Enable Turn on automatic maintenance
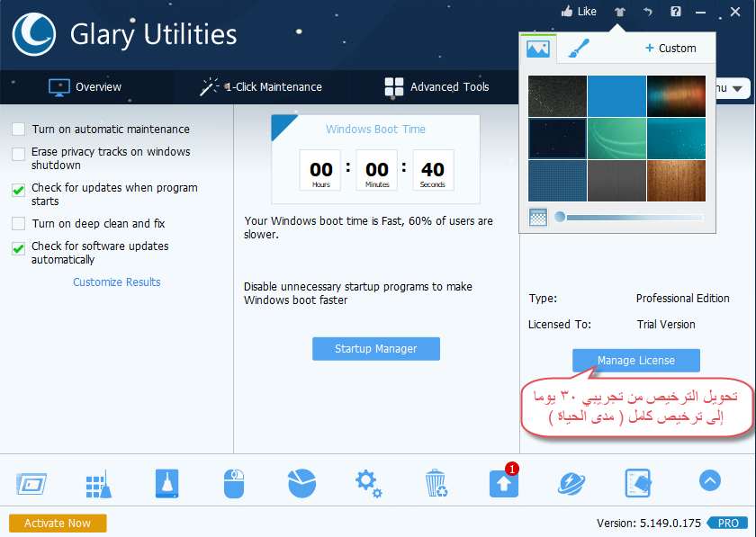756x537 pixels. tap(18, 130)
